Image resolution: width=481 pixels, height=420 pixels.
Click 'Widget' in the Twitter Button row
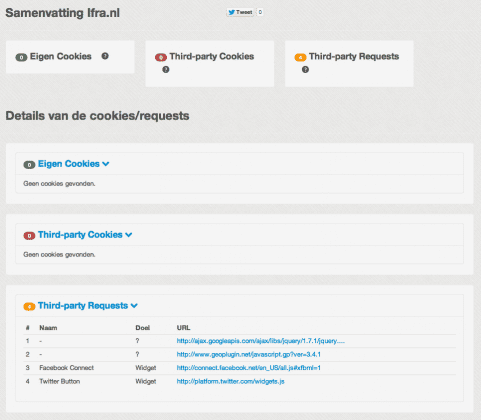(x=146, y=381)
